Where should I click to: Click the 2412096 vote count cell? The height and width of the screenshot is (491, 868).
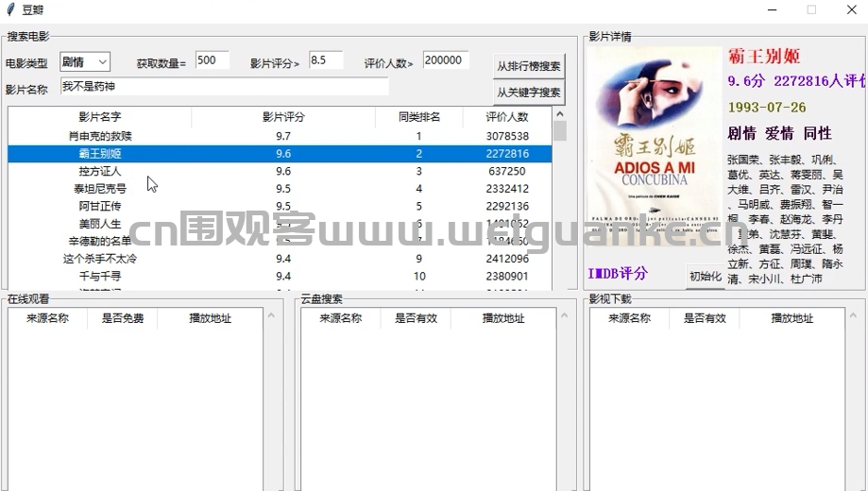coord(507,259)
